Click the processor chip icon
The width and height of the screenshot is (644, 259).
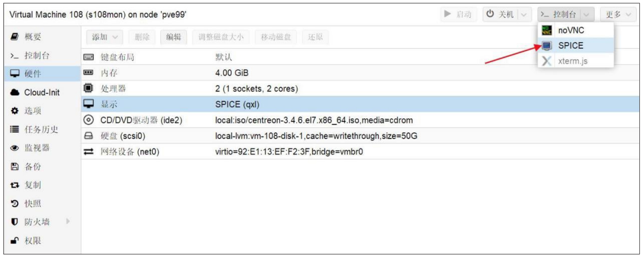tap(89, 89)
